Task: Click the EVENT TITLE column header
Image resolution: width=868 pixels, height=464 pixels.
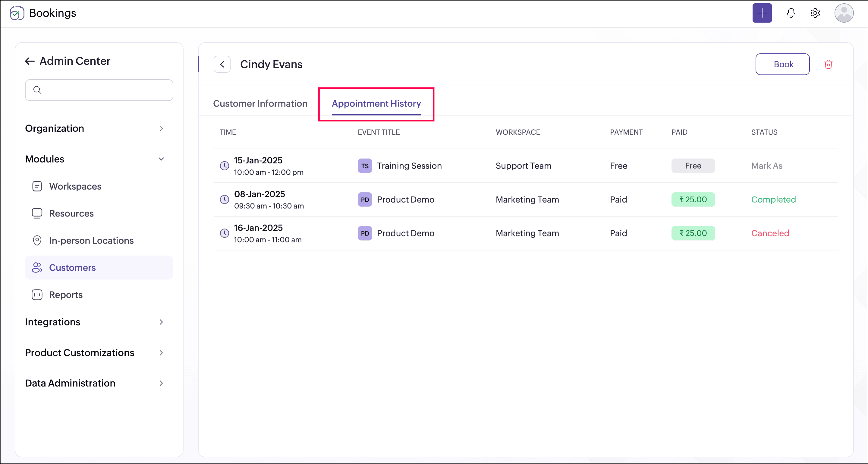Action: pyautogui.click(x=379, y=132)
